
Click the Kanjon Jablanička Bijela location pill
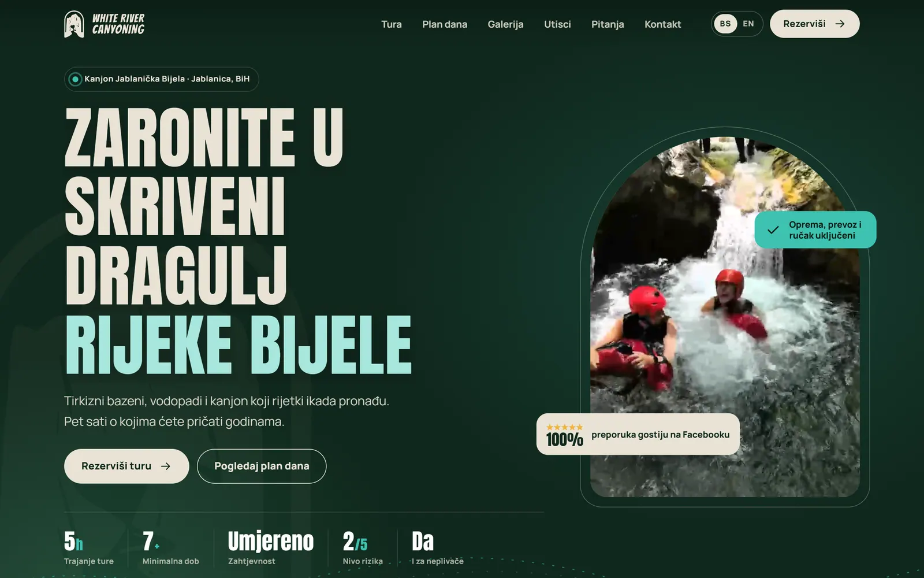(x=161, y=79)
